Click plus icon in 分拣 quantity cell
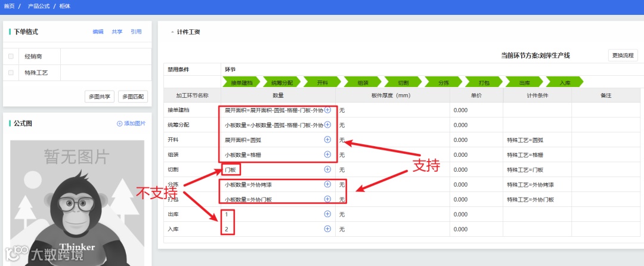Screen dimensions: 644x266 327,184
